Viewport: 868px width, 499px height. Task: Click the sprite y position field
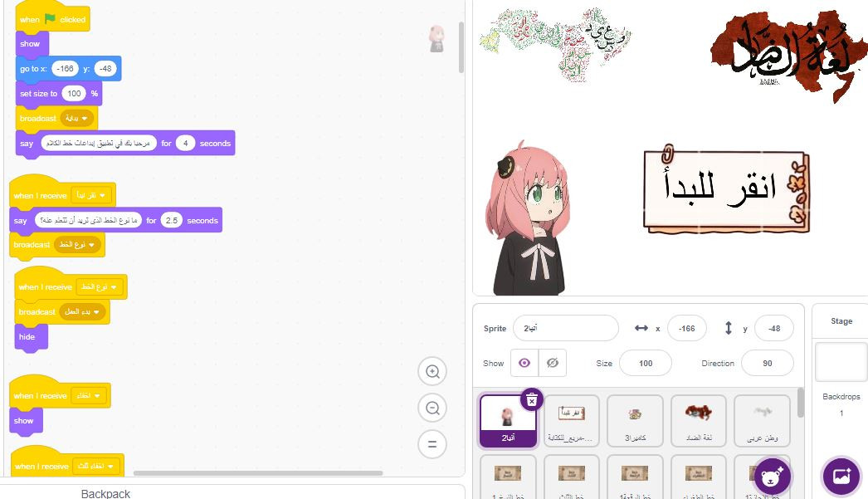[774, 329]
